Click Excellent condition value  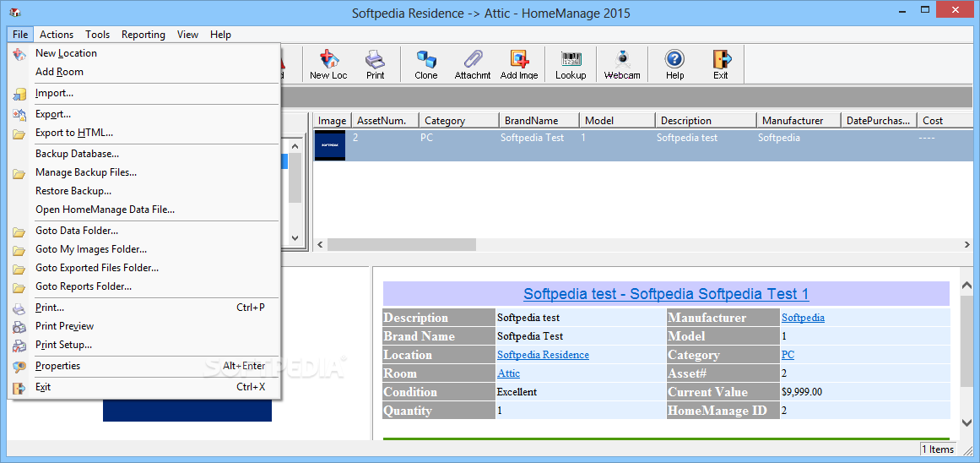coord(517,392)
